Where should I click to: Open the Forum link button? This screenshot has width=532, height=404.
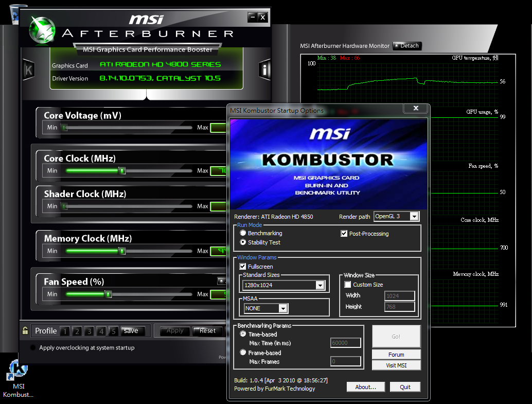[396, 355]
